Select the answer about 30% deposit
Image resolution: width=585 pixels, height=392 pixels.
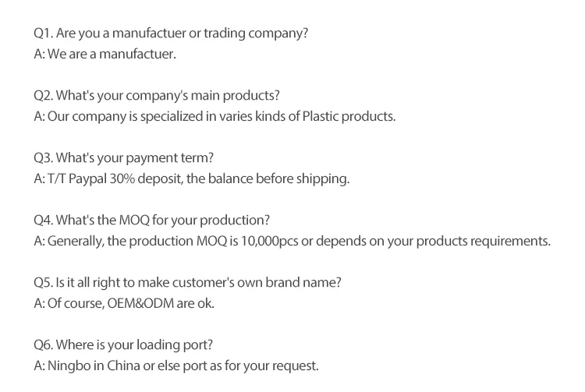[192, 179]
